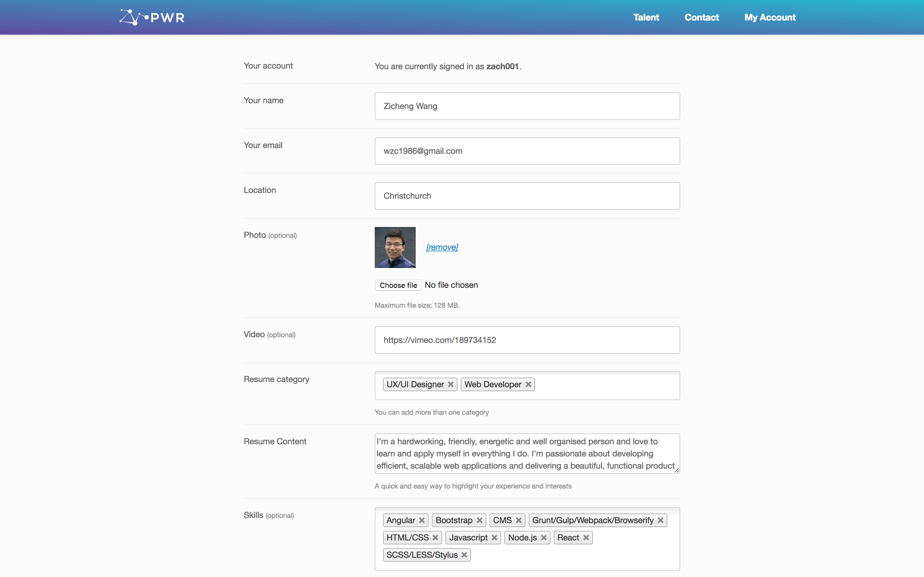This screenshot has width=924, height=577.
Task: Remove the CMS skill tag
Action: point(518,520)
